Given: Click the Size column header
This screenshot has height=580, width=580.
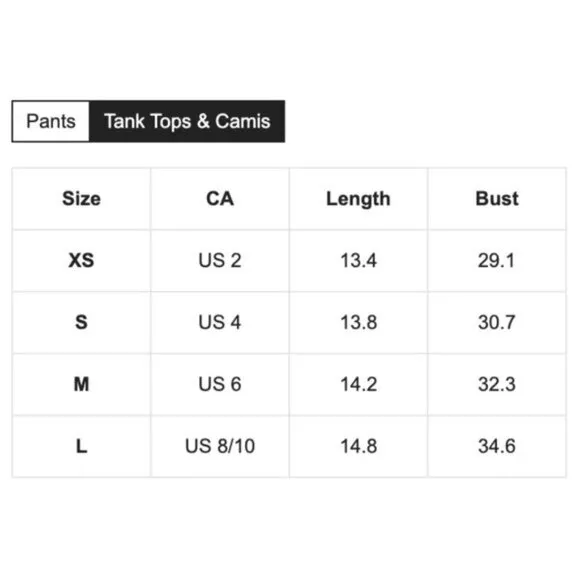Looking at the screenshot, I should click(x=81, y=199).
